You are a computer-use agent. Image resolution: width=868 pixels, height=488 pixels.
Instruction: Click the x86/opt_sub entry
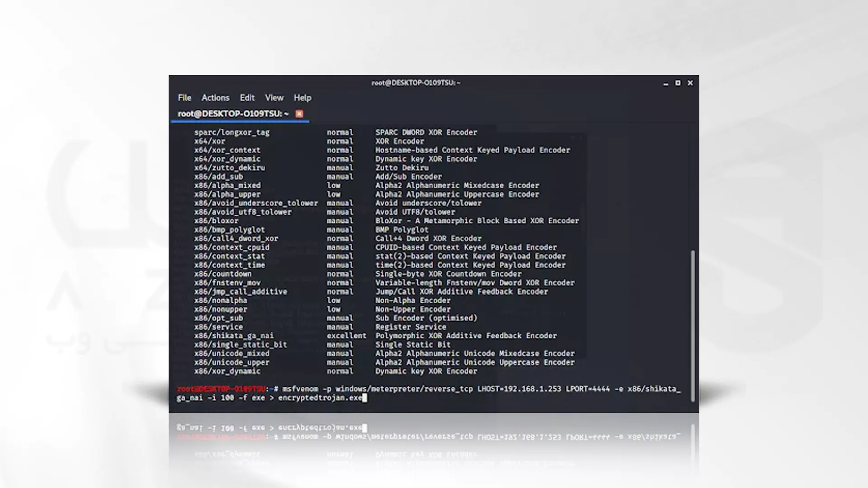point(219,318)
